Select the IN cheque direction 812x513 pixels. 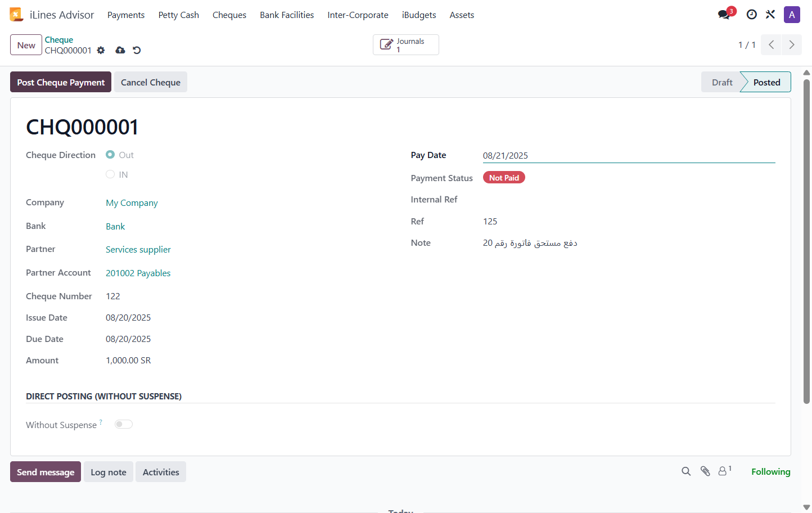coord(110,174)
